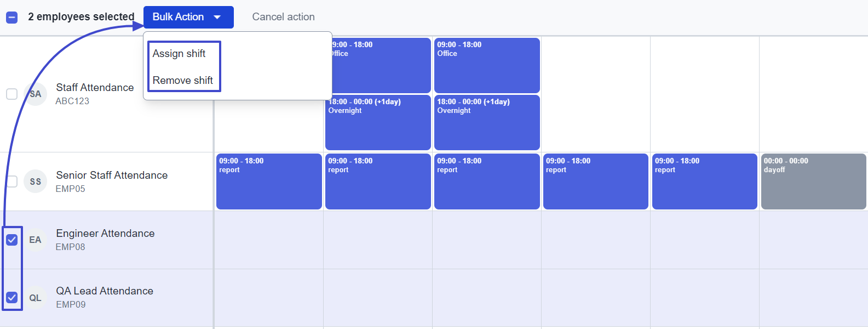Open Senior Staff's gray dayoff shift block
This screenshot has height=329, width=868.
tap(814, 181)
